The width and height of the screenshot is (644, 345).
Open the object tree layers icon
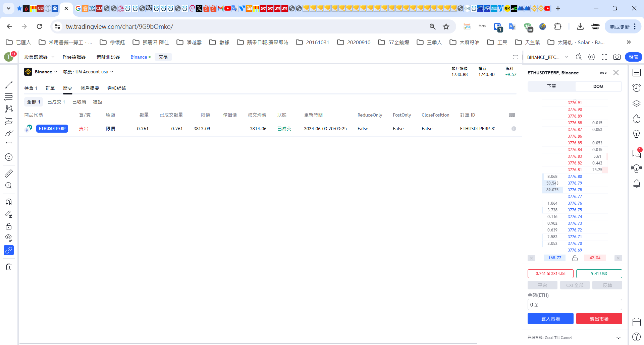637,103
